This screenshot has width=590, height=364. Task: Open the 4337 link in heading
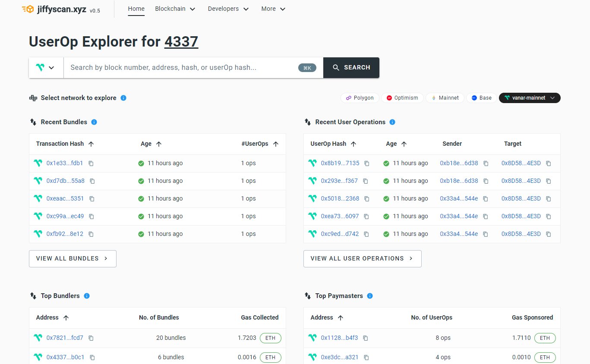point(181,42)
